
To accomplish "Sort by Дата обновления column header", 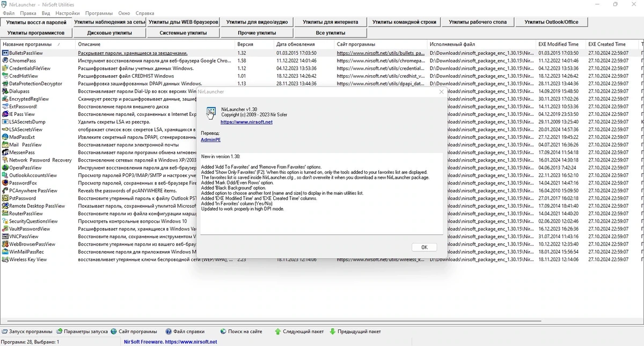I will coord(304,44).
